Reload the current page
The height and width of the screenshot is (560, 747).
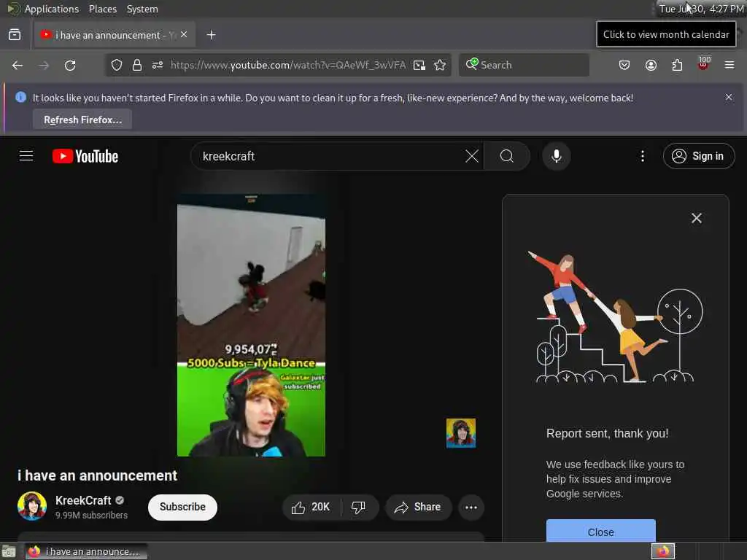pyautogui.click(x=70, y=65)
